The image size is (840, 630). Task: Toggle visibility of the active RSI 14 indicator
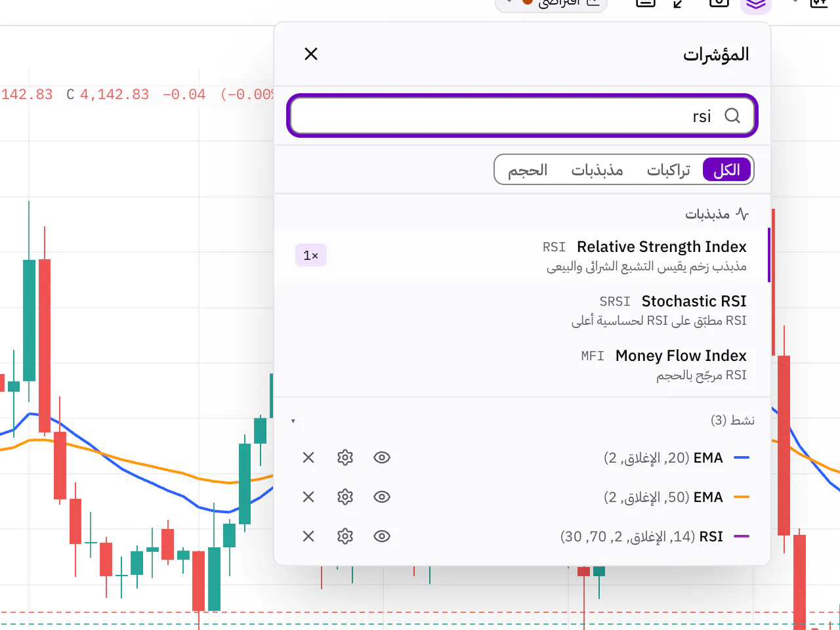(x=382, y=536)
